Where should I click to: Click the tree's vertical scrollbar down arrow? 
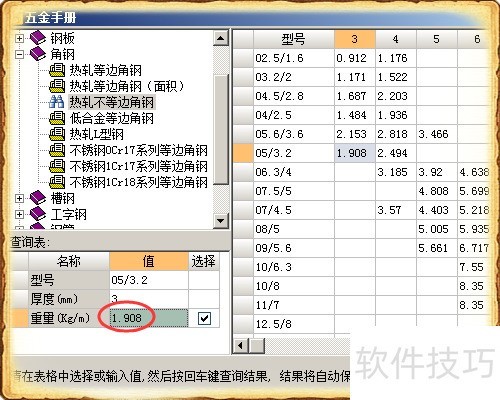(220, 221)
